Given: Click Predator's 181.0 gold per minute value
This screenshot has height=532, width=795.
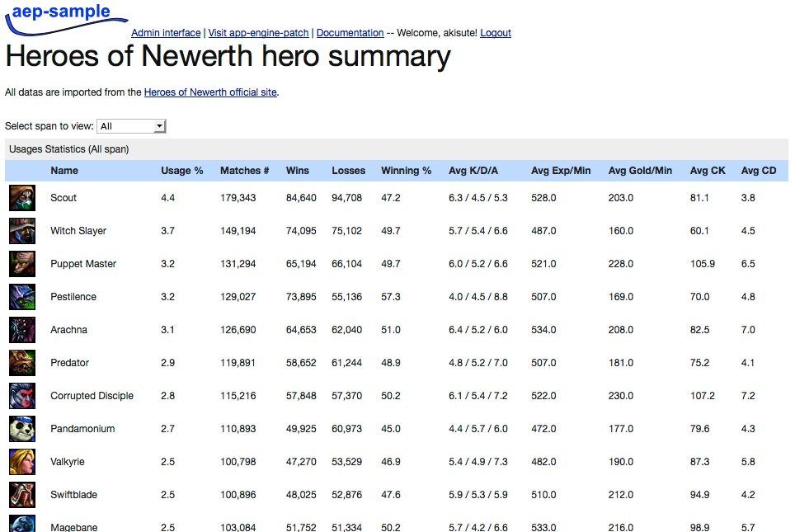Looking at the screenshot, I should click(621, 363).
